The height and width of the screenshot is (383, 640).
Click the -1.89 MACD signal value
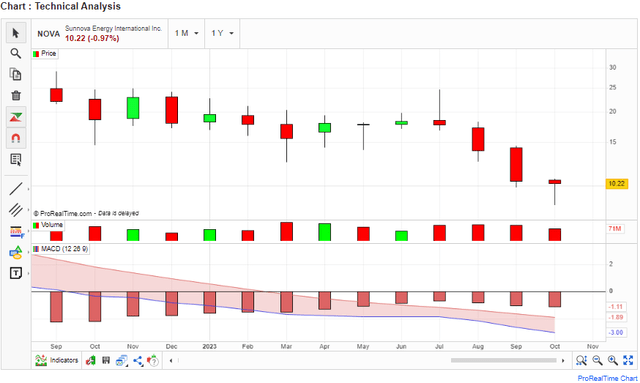[x=616, y=317]
